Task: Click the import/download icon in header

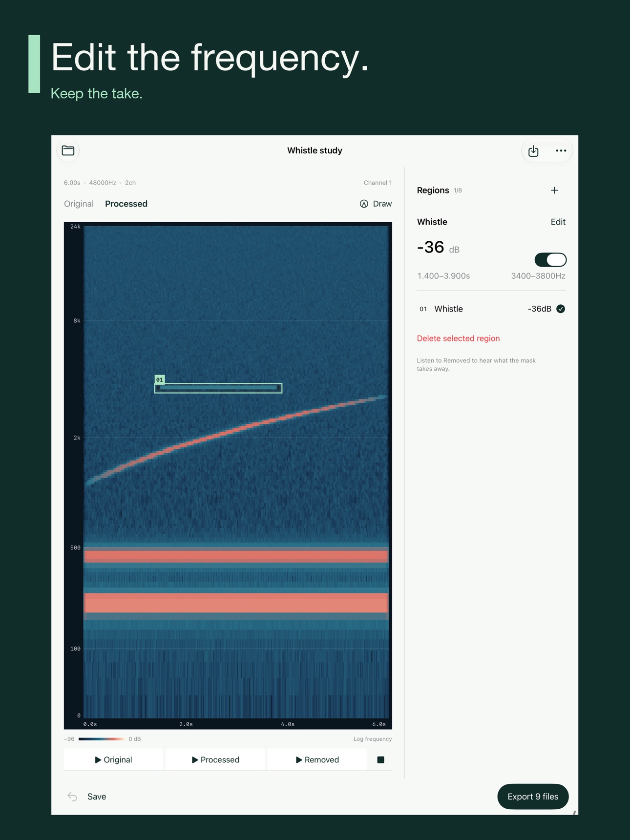Action: pos(533,151)
